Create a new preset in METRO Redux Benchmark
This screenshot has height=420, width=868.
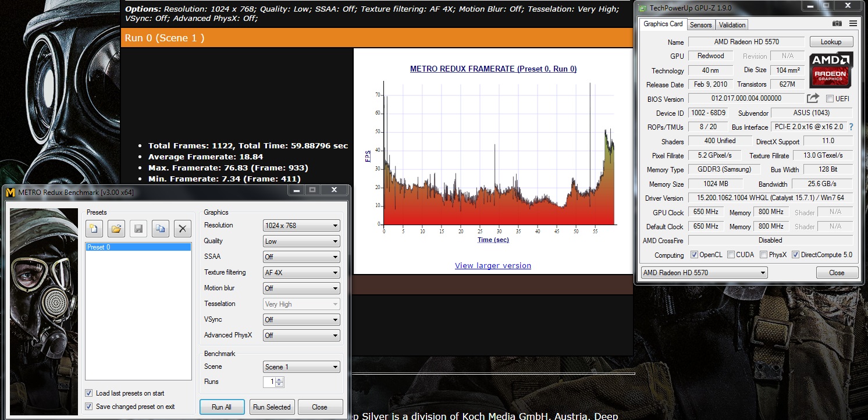tap(94, 229)
